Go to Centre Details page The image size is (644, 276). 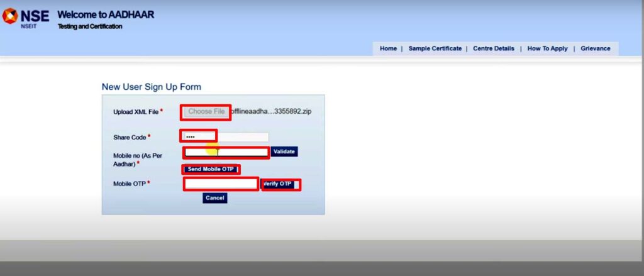coord(493,48)
